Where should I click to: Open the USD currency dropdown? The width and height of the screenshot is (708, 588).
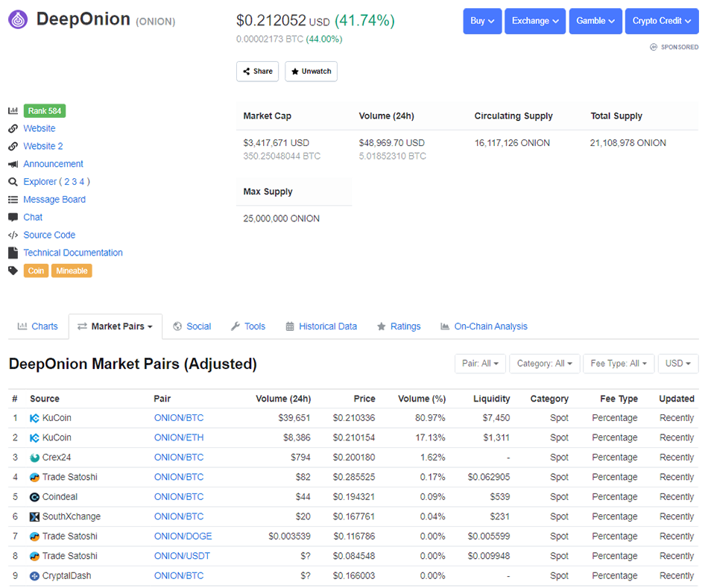click(678, 364)
